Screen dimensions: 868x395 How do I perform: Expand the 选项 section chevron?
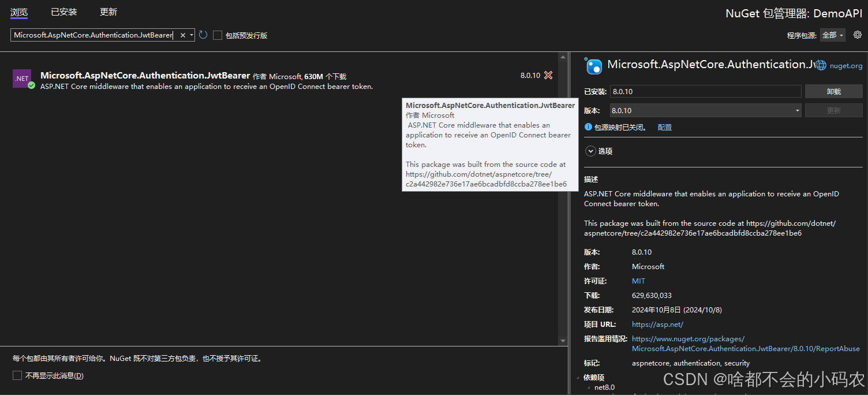(590, 151)
